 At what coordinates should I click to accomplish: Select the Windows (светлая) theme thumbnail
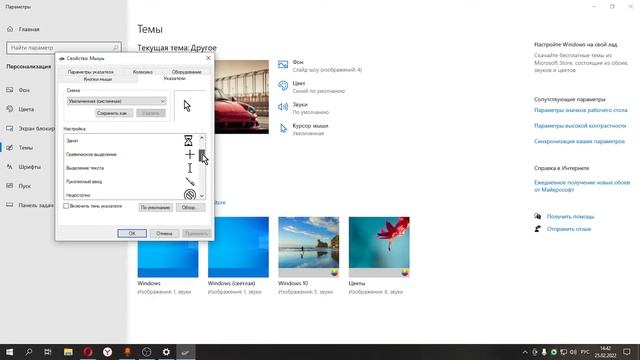[238, 247]
